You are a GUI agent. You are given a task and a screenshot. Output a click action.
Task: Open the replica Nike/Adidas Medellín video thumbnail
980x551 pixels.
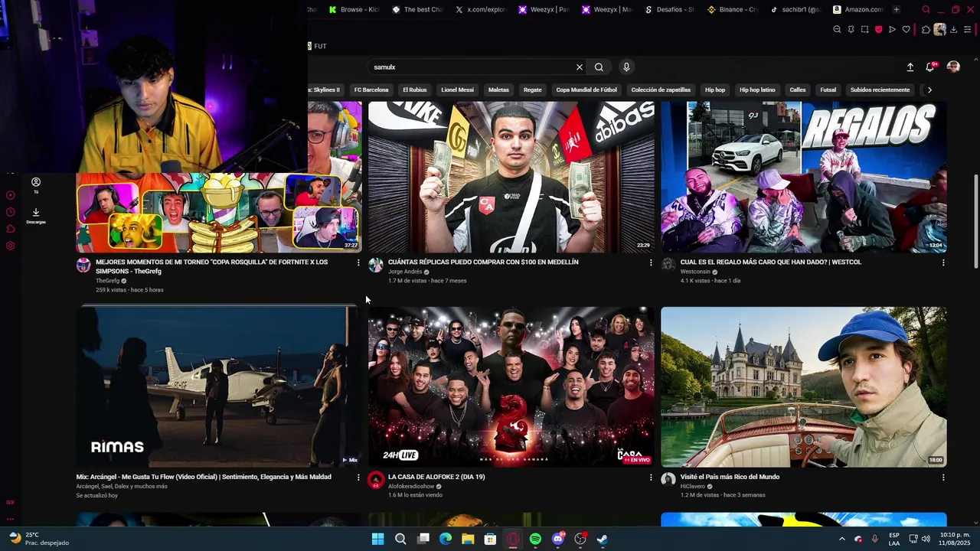coord(511,177)
